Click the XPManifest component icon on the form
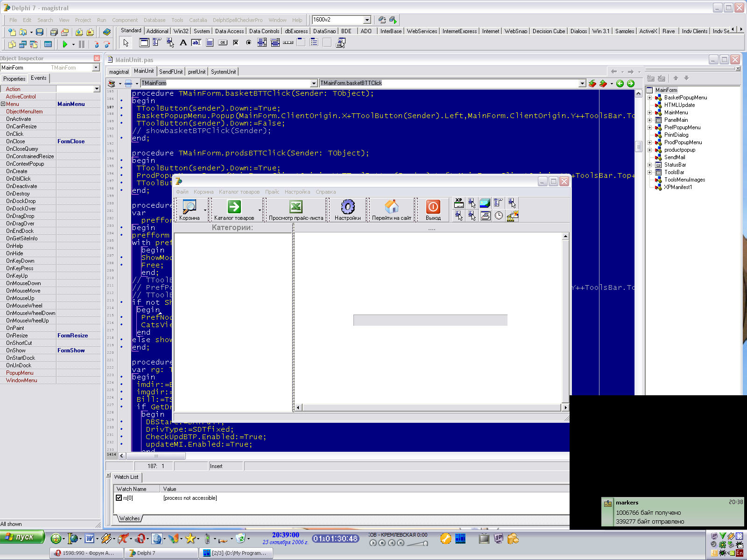 point(459,203)
